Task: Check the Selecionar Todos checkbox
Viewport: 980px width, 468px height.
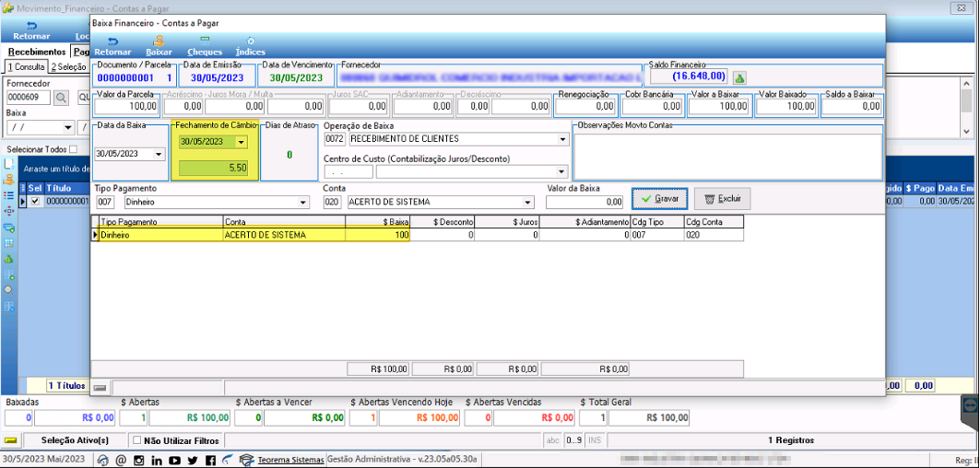Action: (74, 149)
